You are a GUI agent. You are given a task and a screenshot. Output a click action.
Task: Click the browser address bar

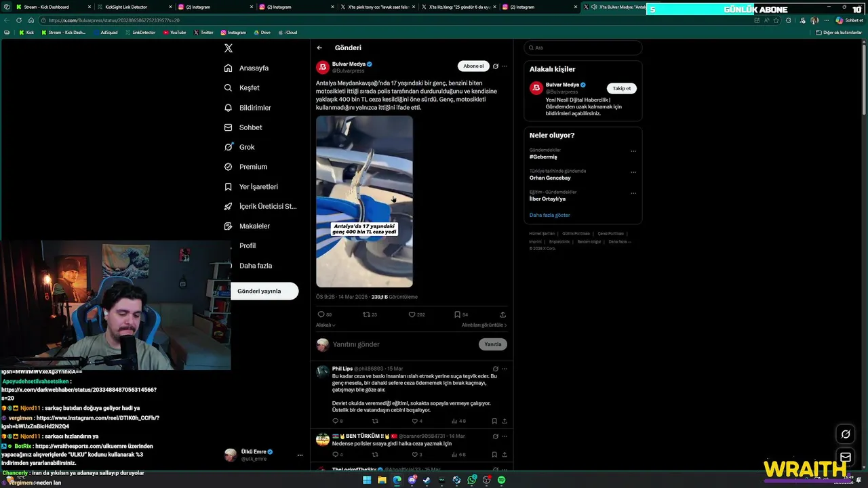point(393,20)
